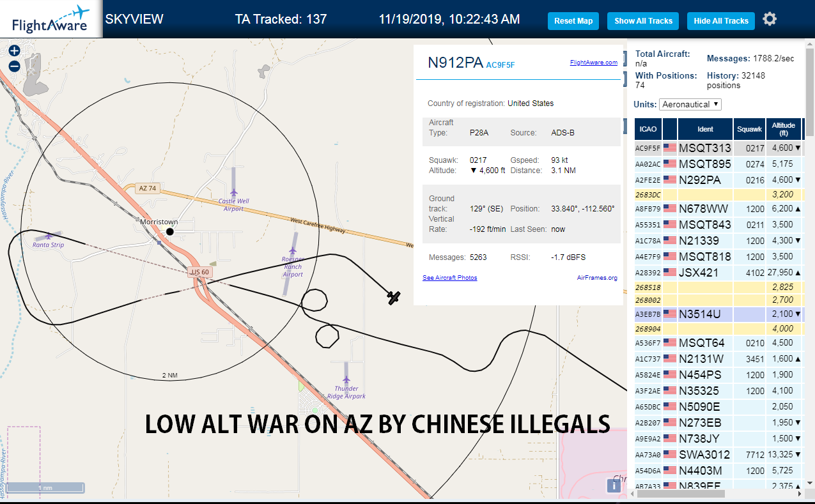Click the US flag next to SWA3012

[669, 454]
